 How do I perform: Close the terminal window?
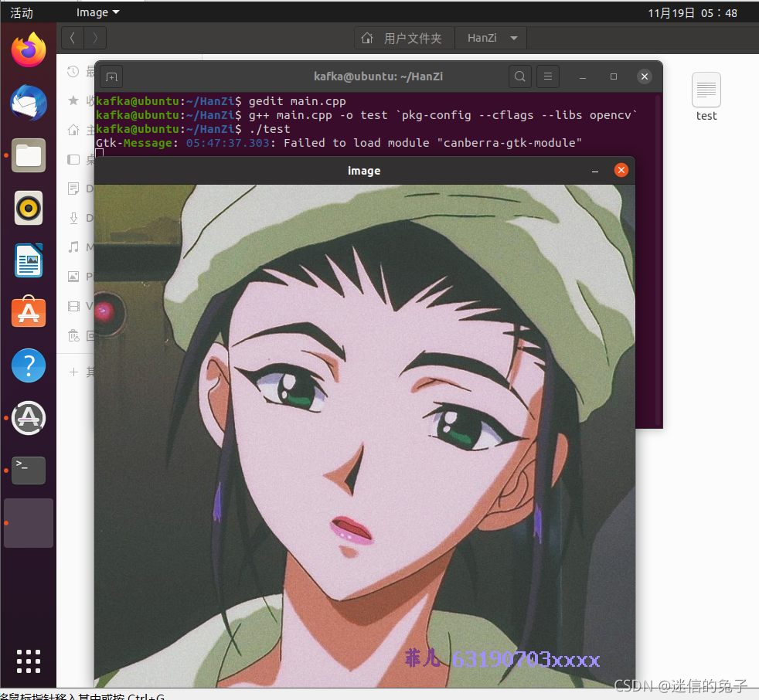645,76
